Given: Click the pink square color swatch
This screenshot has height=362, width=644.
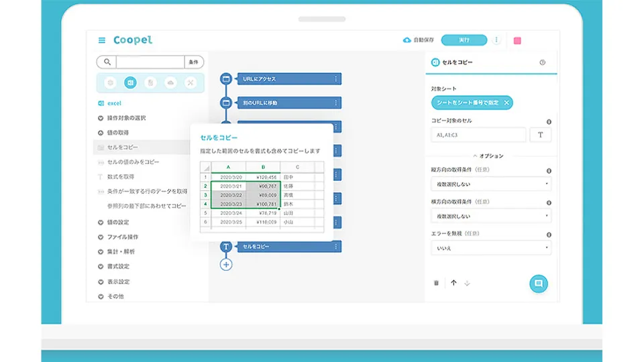Looking at the screenshot, I should click(x=517, y=41).
